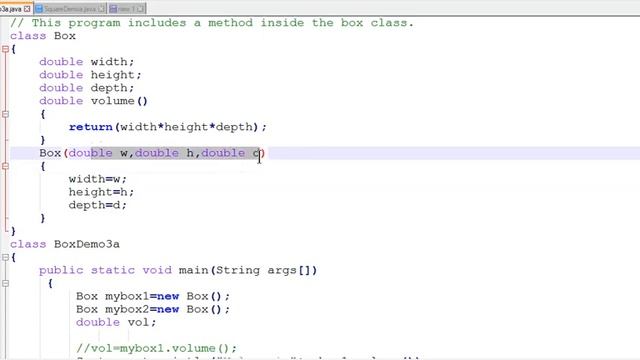Viewport: 640px width, 360px height.
Task: Place cursor on 'class Box' line
Action: tap(43, 36)
